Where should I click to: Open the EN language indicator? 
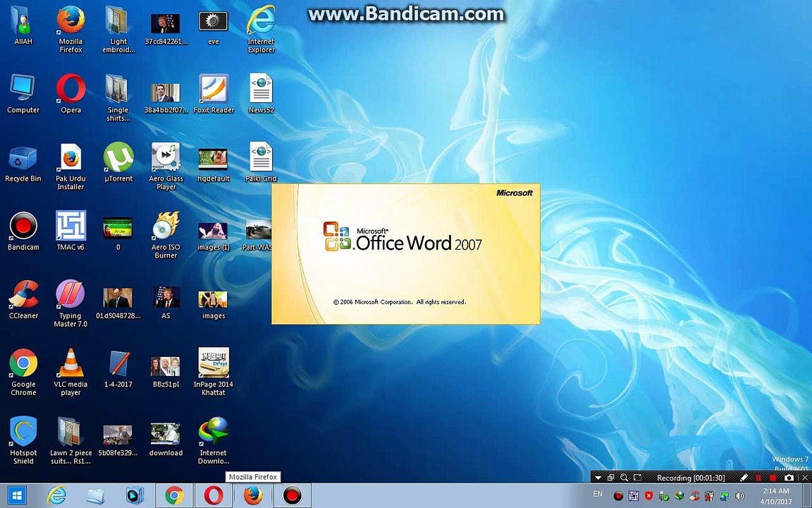598,494
